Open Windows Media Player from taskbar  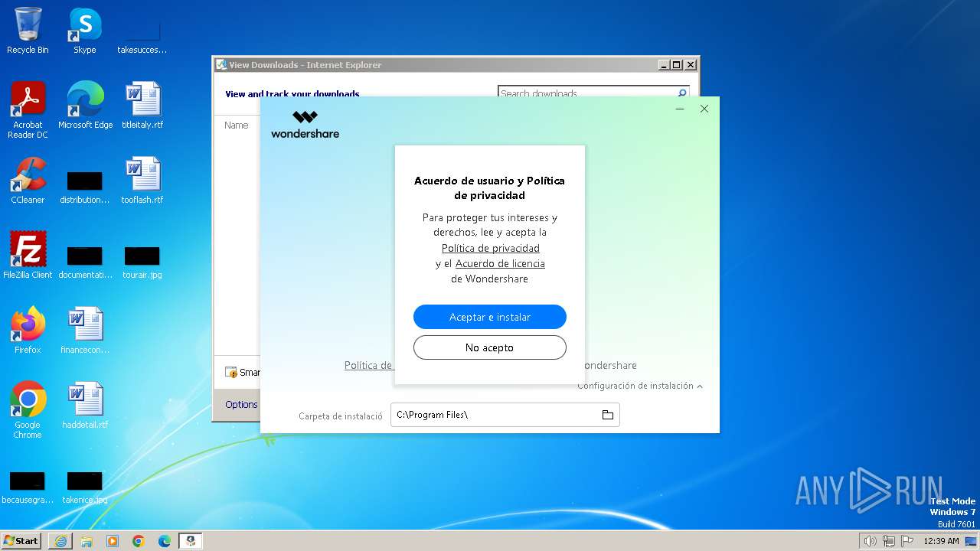113,541
